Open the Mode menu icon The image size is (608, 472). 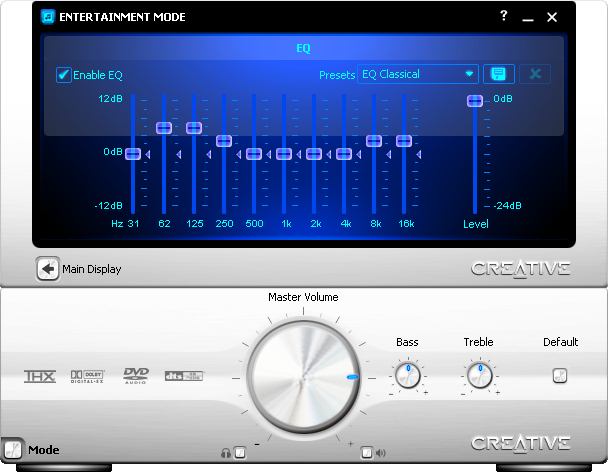(x=12, y=450)
